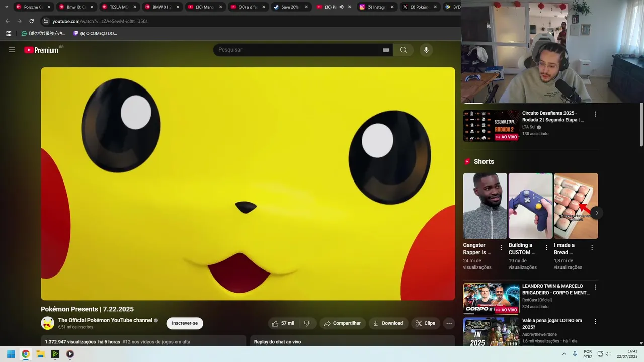Open the Windows Start menu
644x362 pixels.
point(11,354)
